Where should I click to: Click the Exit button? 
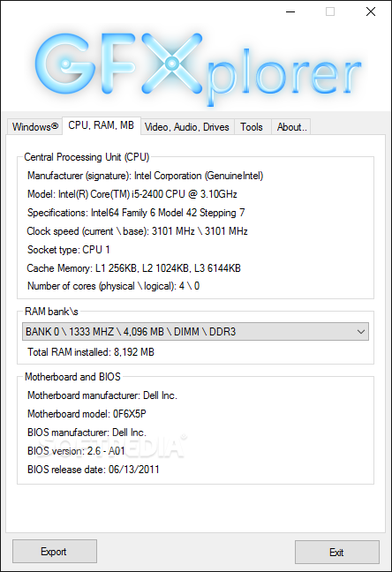click(337, 552)
